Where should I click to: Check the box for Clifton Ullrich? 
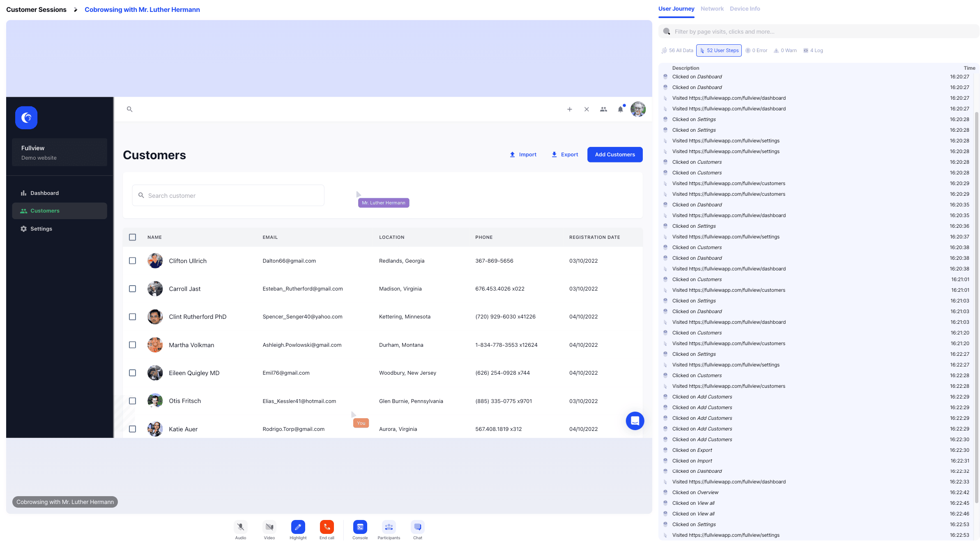pyautogui.click(x=132, y=261)
